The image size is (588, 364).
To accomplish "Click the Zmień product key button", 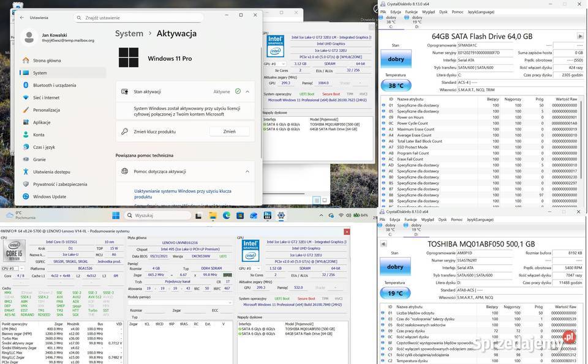I will (229, 132).
